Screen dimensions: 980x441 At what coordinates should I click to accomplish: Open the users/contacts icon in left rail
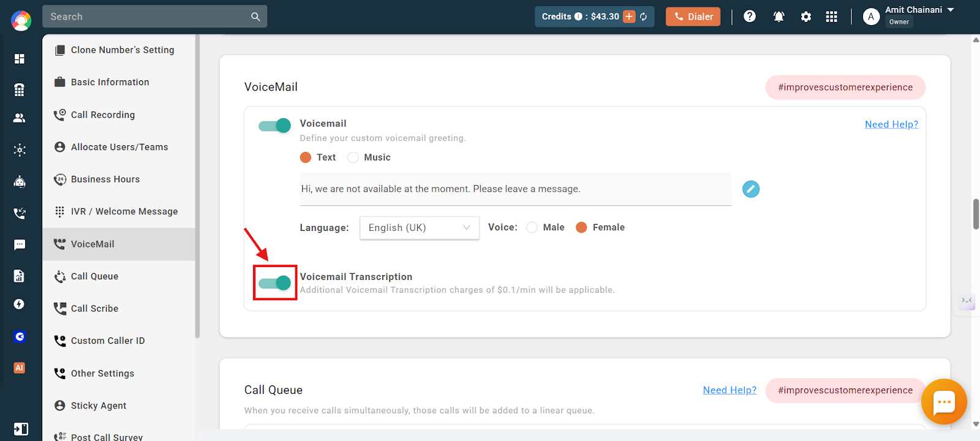coord(20,118)
